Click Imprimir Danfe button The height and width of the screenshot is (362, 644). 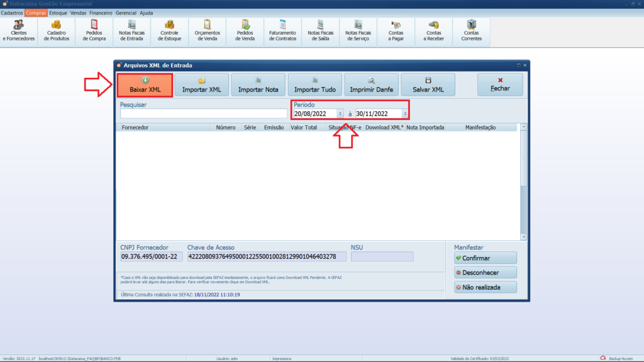pos(371,85)
